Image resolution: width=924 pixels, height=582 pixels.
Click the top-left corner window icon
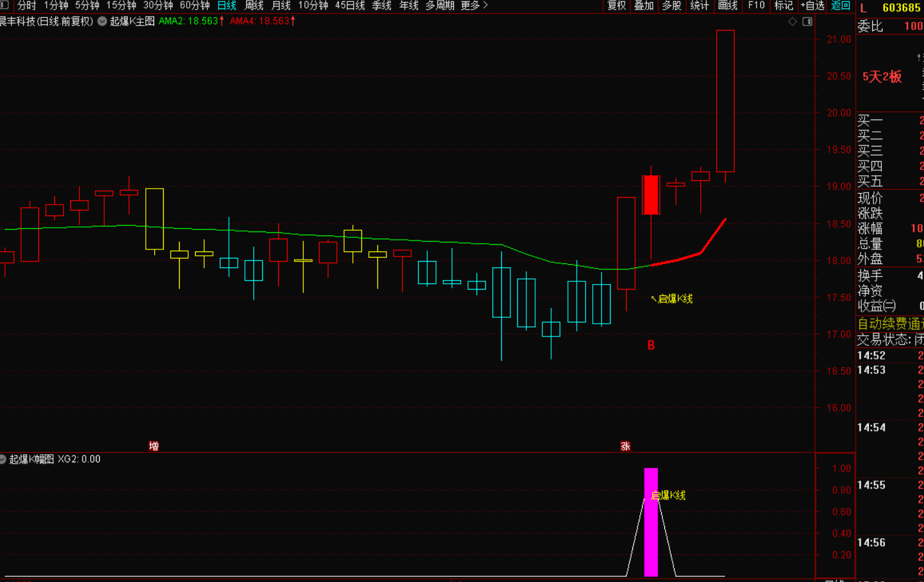4,6
